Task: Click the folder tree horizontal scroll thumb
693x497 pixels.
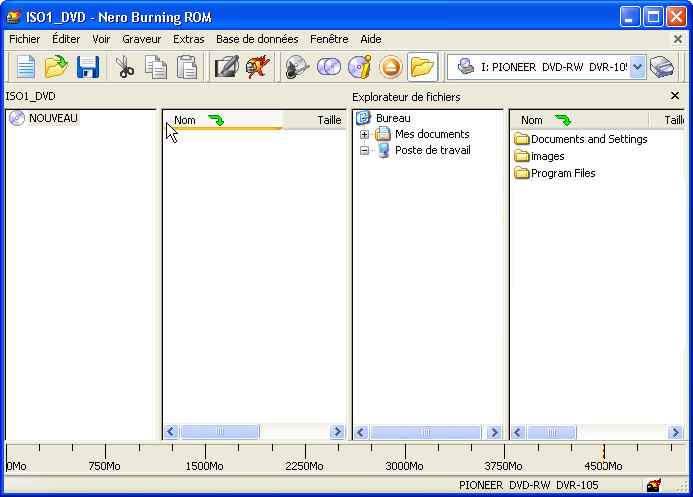Action: pyautogui.click(x=426, y=432)
